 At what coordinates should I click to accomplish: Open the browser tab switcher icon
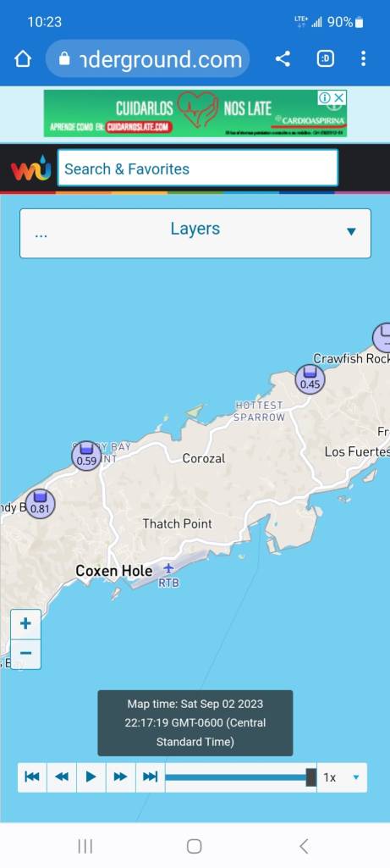pos(325,58)
